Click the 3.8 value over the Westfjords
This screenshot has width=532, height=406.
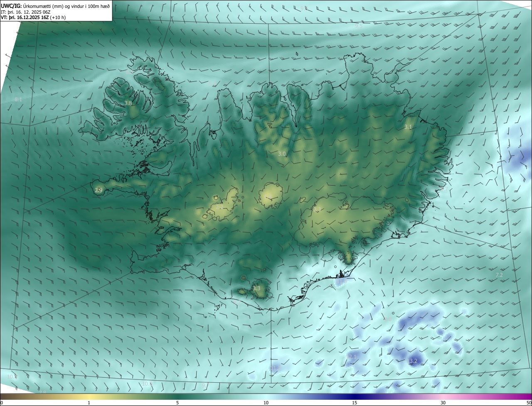pyautogui.click(x=128, y=103)
